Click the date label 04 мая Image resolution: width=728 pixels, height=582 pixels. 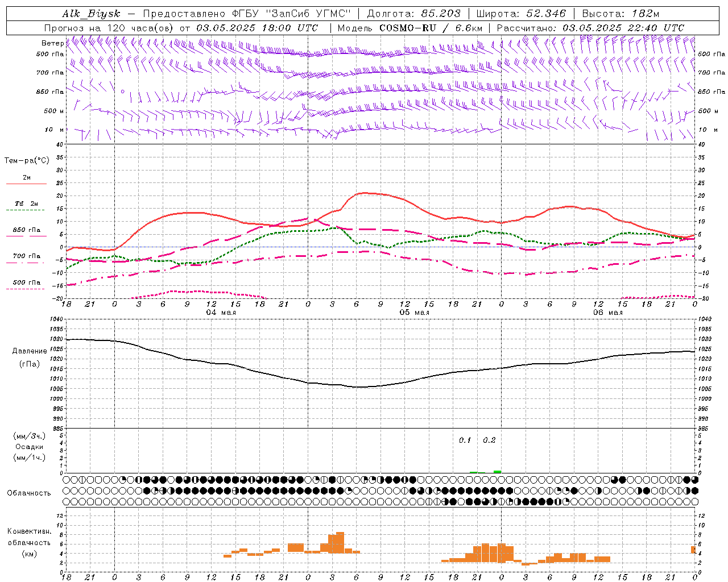[x=221, y=313]
